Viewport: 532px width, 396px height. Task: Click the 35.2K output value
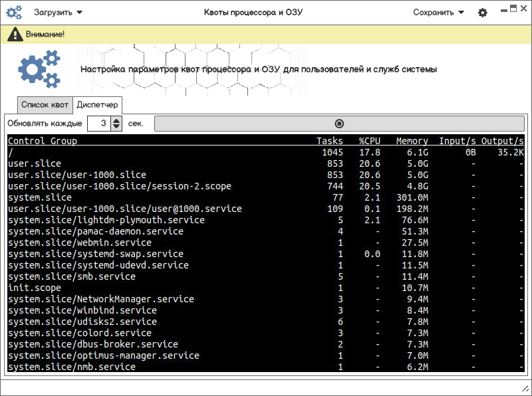(x=511, y=152)
